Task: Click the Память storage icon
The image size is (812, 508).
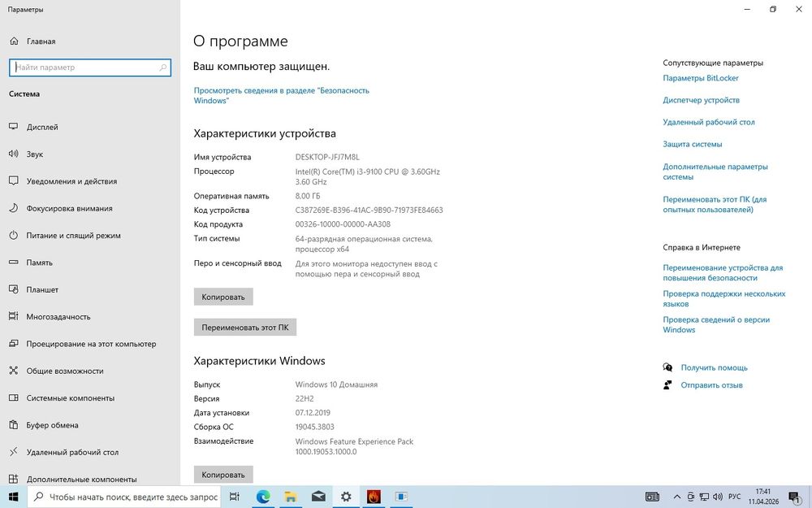Action: (14, 263)
